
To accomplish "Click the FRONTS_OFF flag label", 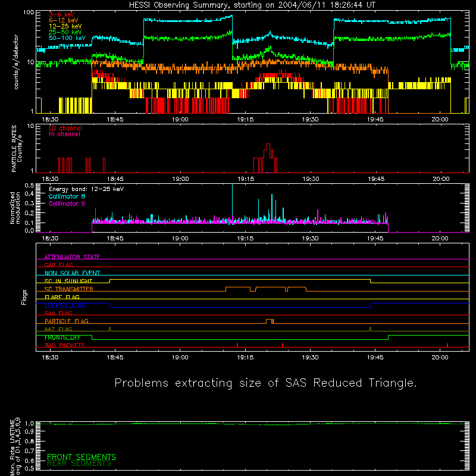I will tap(62, 337).
